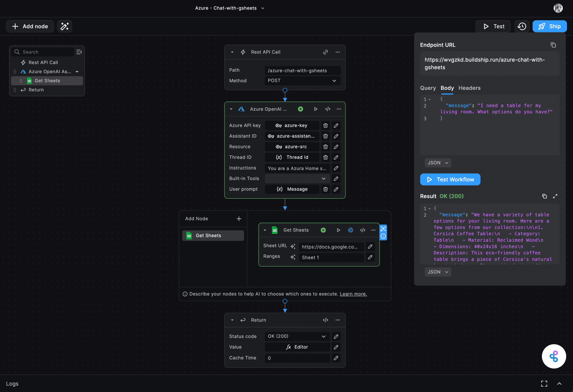Click the fingerprint auth icon on Get Sheets node
573x392 pixels.
(x=350, y=230)
